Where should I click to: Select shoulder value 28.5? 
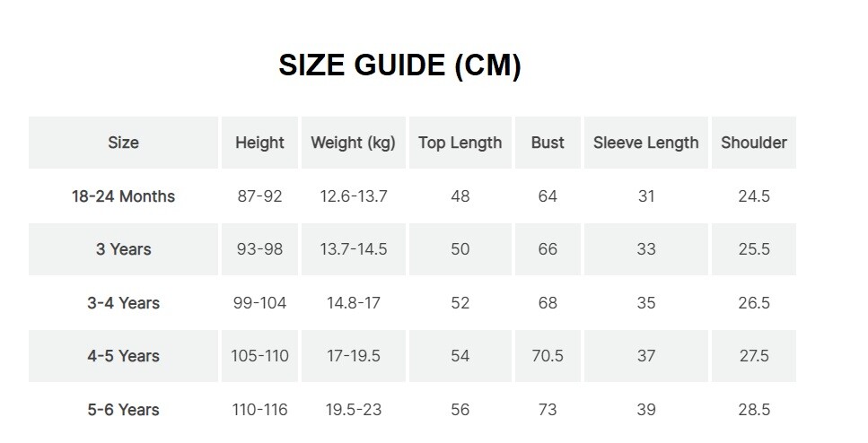(x=754, y=410)
